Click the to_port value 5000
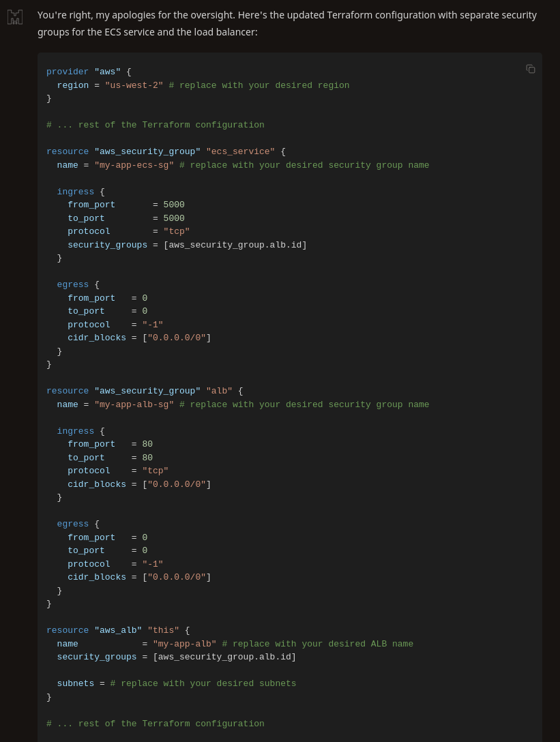Viewport: 560px width, 742px height. 174,218
